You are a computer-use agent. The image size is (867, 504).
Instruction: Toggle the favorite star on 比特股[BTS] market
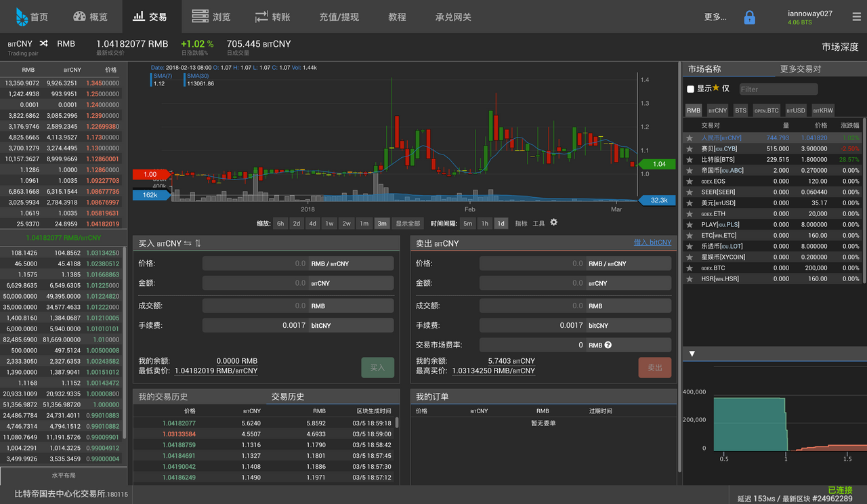click(x=689, y=159)
